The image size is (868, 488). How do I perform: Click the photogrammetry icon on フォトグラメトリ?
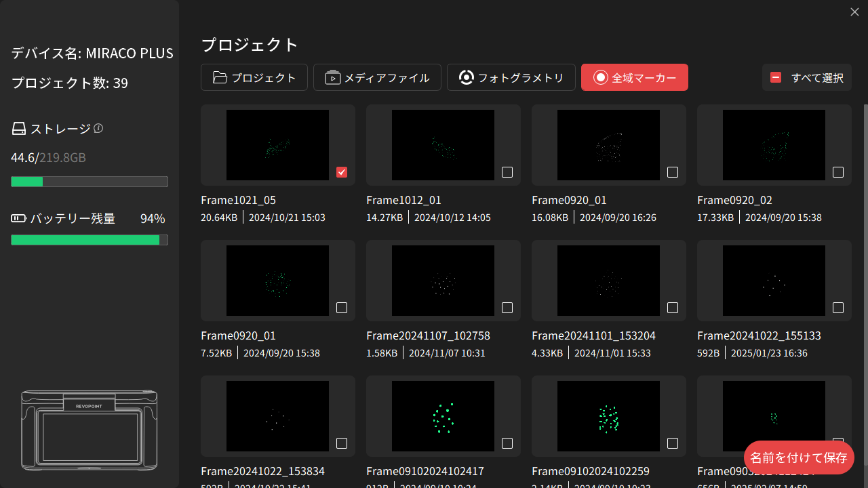[x=466, y=77]
